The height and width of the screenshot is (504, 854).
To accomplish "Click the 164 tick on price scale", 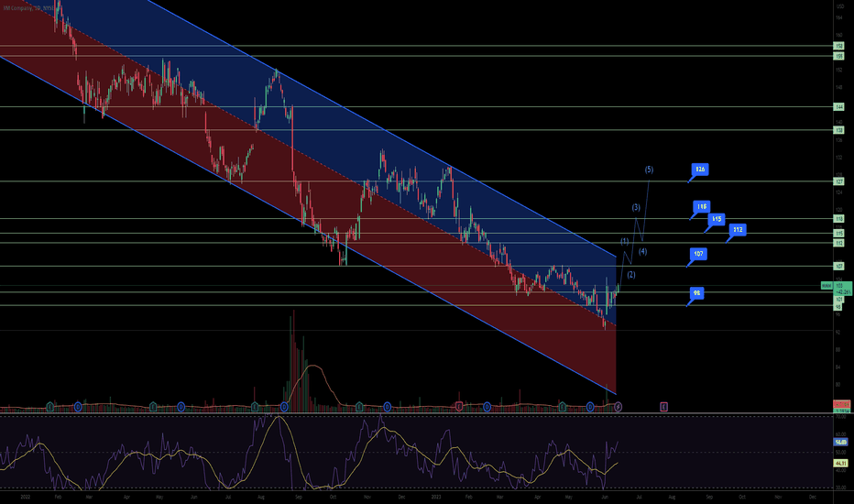I will coord(838,17).
